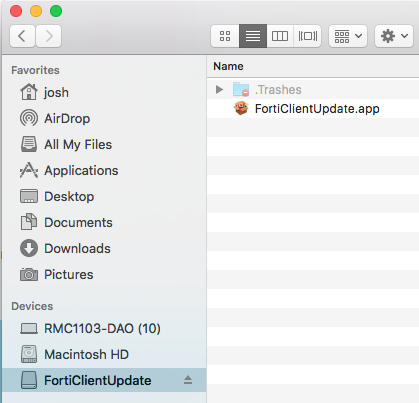The width and height of the screenshot is (419, 403).
Task: Open Applications in the sidebar
Action: pyautogui.click(x=81, y=170)
